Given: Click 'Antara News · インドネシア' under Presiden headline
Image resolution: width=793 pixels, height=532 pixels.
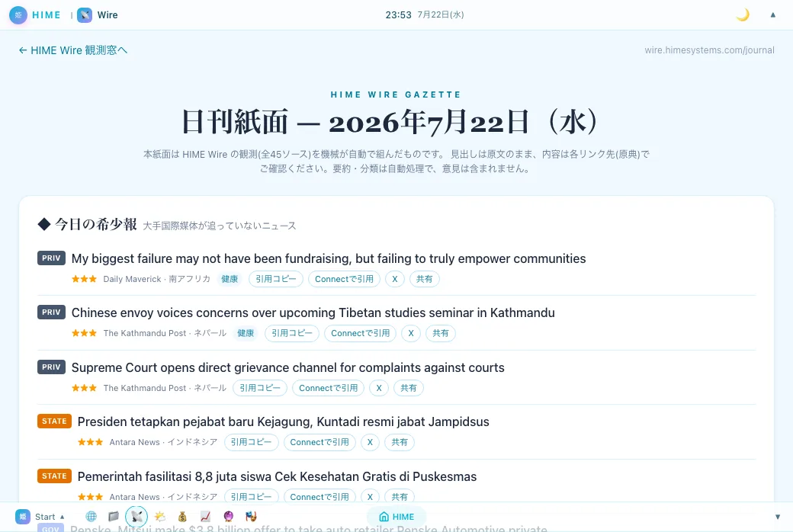Looking at the screenshot, I should (163, 442).
